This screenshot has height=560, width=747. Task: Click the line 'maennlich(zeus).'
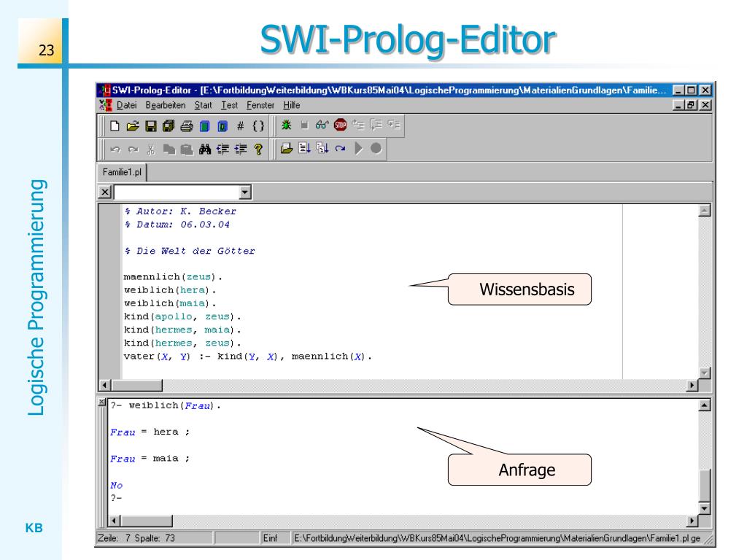pos(173,276)
